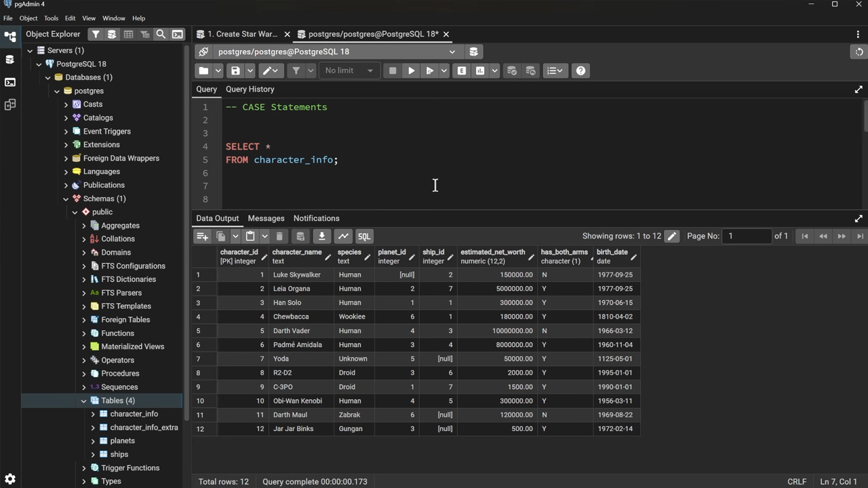Click the Copy rows icon in Data Output

(221, 236)
